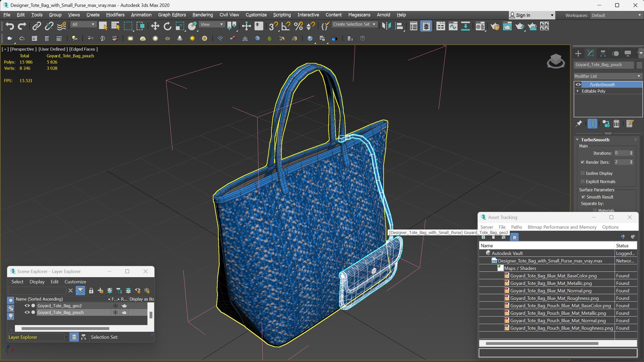Expand the Editable Poly stack entry
Image resolution: width=644 pixels, height=362 pixels.
pyautogui.click(x=578, y=91)
